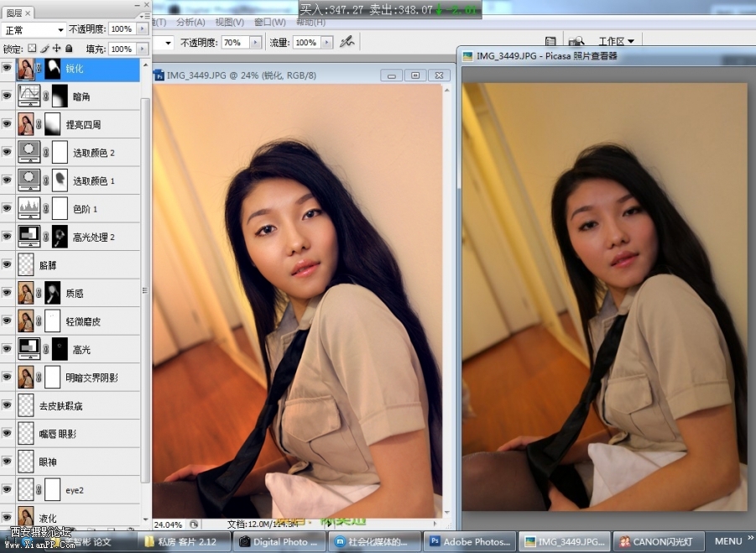The image size is (756, 553).
Task: Click the lock position move icon
Action: (56, 49)
